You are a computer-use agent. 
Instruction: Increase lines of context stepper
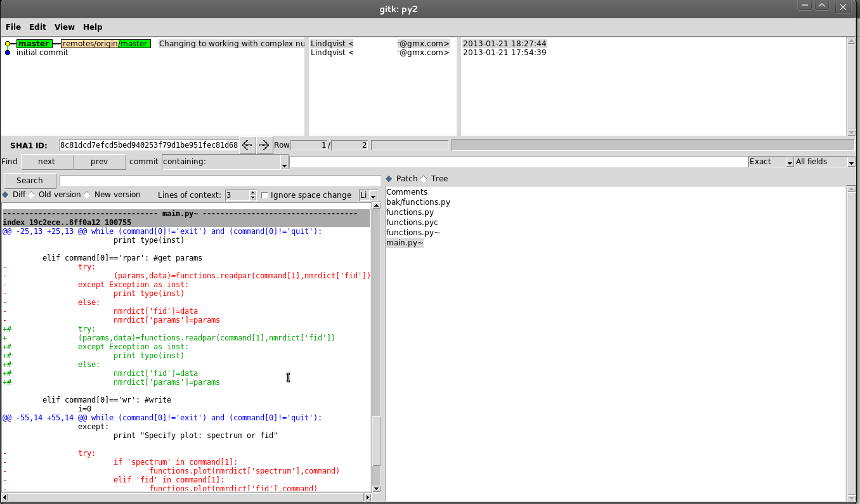tap(253, 193)
